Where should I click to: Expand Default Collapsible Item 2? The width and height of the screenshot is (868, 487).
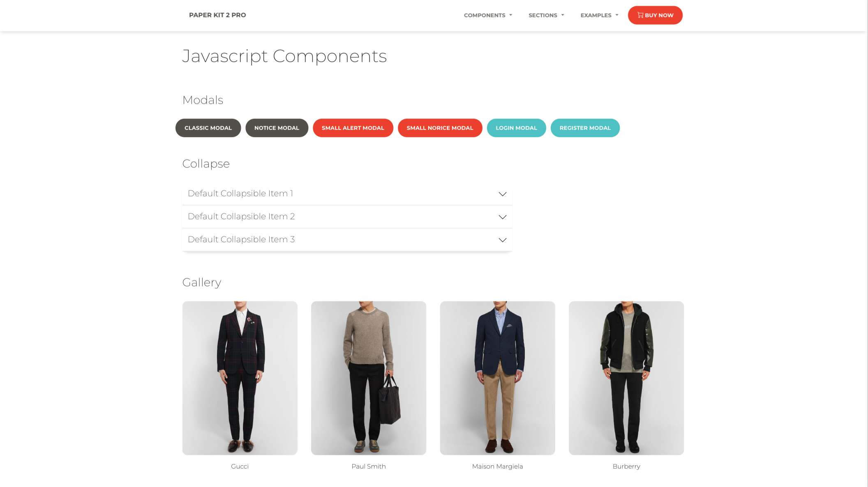point(347,216)
